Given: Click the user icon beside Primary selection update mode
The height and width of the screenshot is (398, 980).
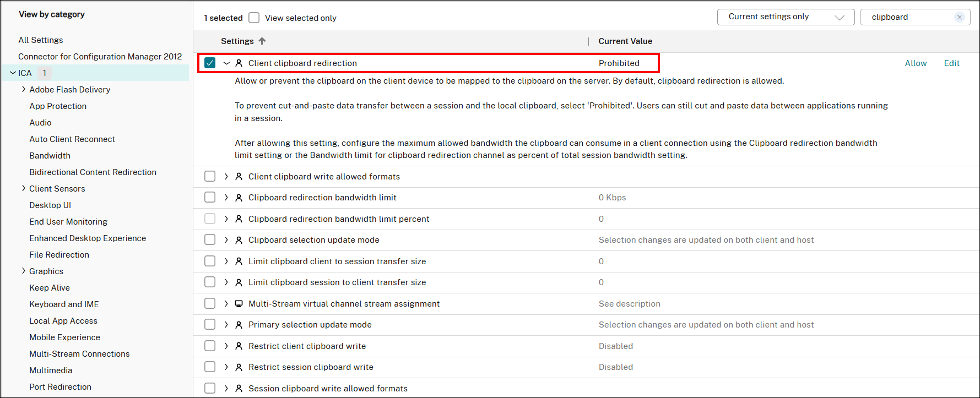Looking at the screenshot, I should coord(239,325).
